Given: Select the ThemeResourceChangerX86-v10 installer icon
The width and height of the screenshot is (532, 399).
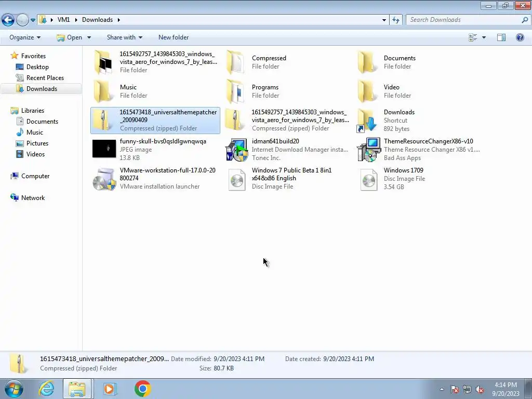Looking at the screenshot, I should 368,149.
